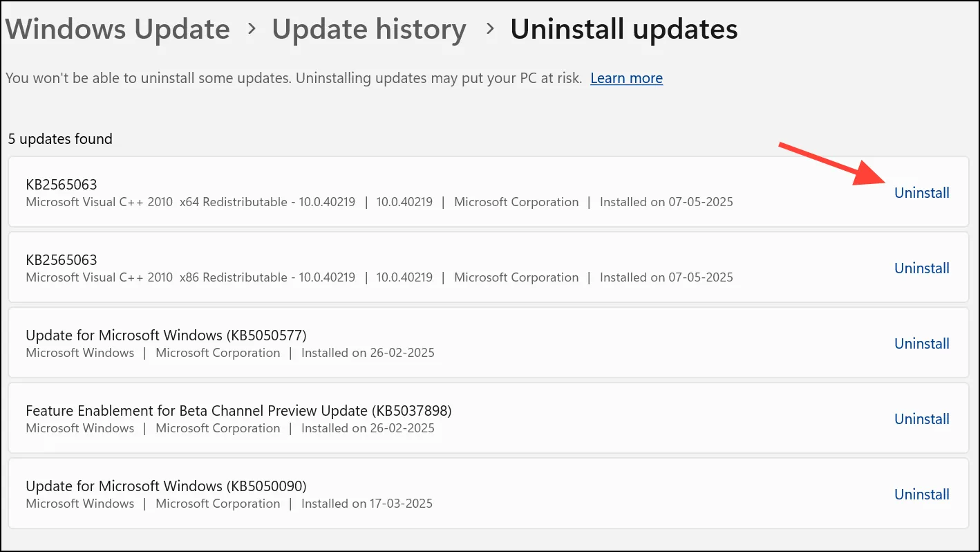Select the '5 updates found' text

coord(60,139)
